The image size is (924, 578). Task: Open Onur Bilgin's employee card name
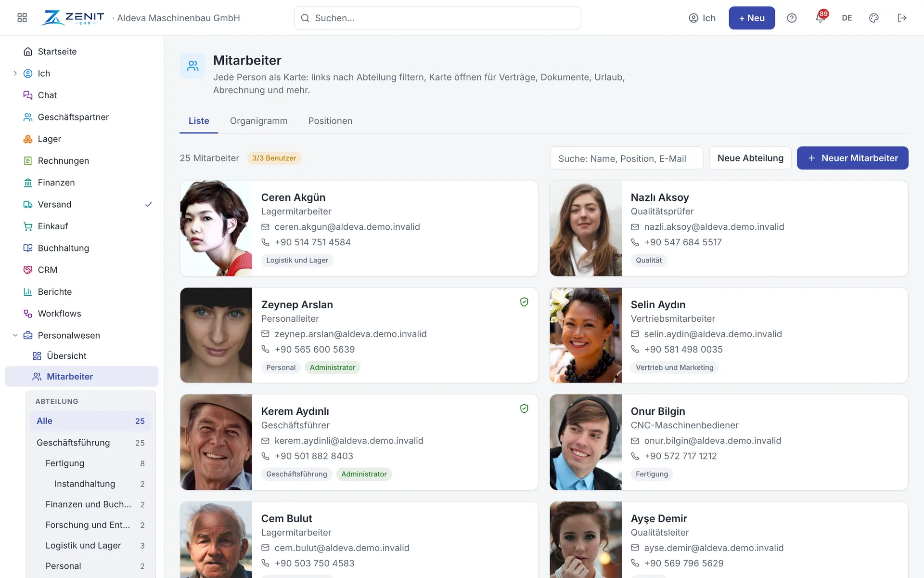(x=658, y=411)
